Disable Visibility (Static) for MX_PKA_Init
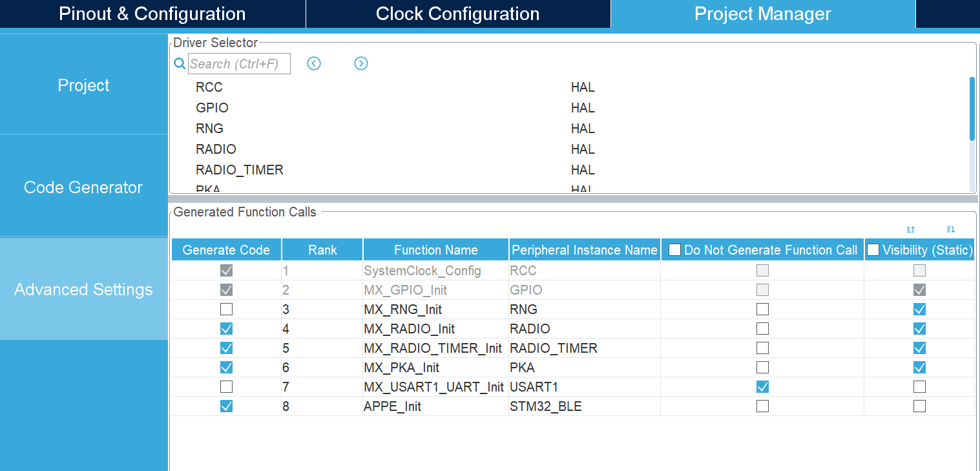The height and width of the screenshot is (471, 980). point(919,367)
